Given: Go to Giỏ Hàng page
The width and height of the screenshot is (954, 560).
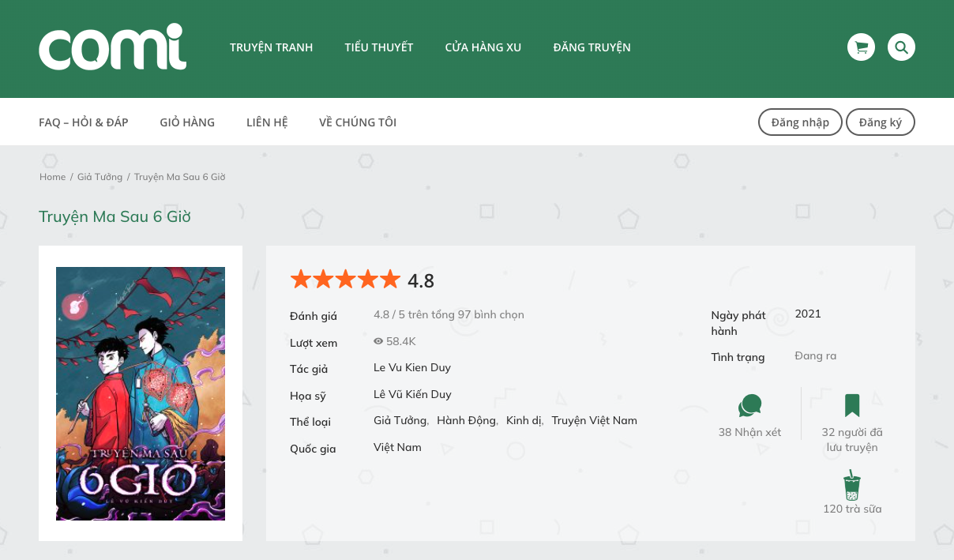Looking at the screenshot, I should [x=187, y=122].
